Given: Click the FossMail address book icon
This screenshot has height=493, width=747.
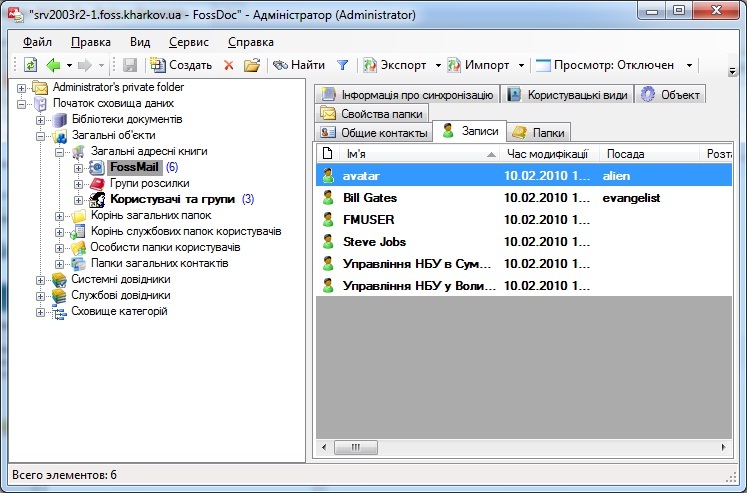Looking at the screenshot, I should (97, 167).
